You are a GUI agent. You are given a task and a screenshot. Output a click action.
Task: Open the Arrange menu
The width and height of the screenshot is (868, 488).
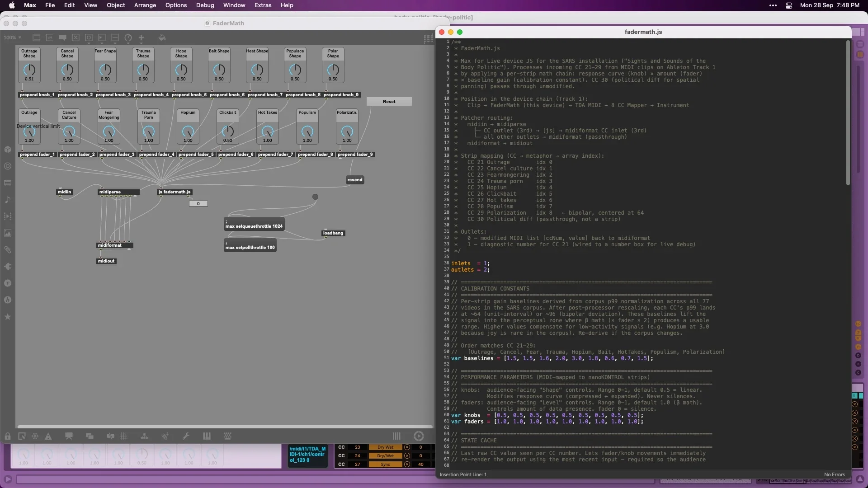[x=145, y=5]
